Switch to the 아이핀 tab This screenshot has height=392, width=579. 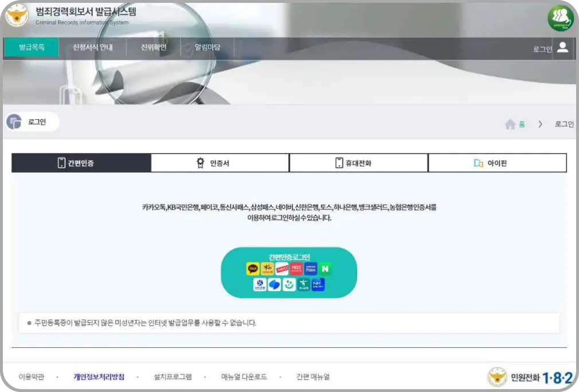click(496, 163)
